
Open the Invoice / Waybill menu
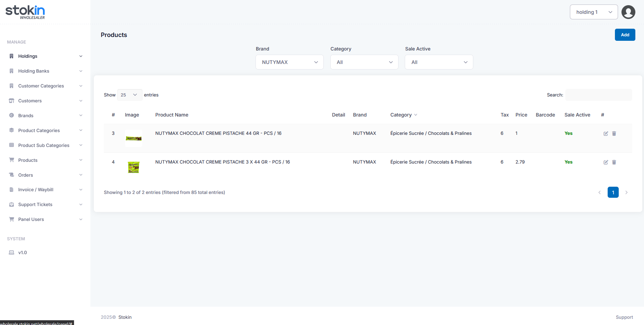pyautogui.click(x=45, y=189)
